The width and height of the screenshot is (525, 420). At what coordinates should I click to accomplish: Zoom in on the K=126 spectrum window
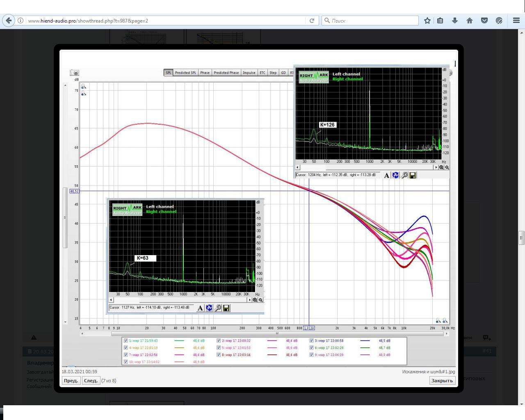click(x=441, y=167)
